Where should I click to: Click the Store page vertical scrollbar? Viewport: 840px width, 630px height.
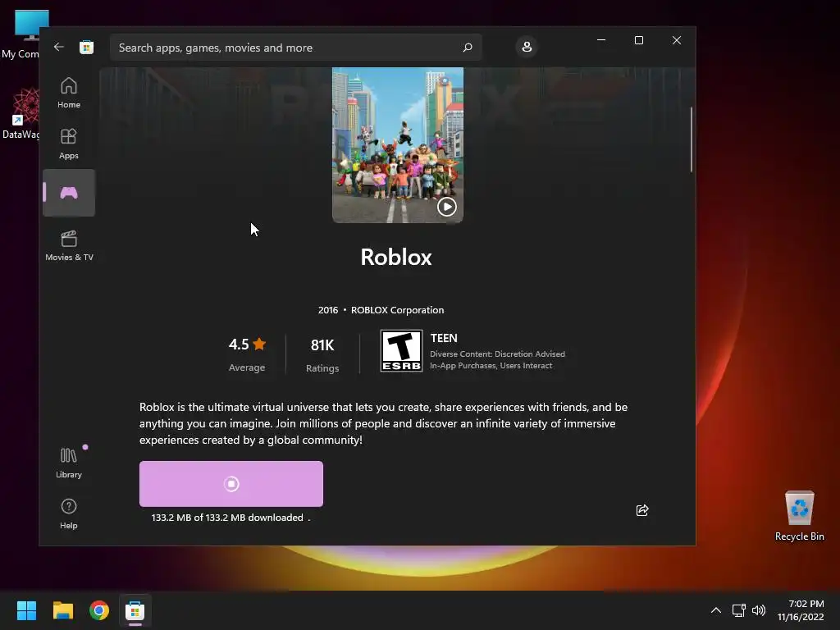691,139
